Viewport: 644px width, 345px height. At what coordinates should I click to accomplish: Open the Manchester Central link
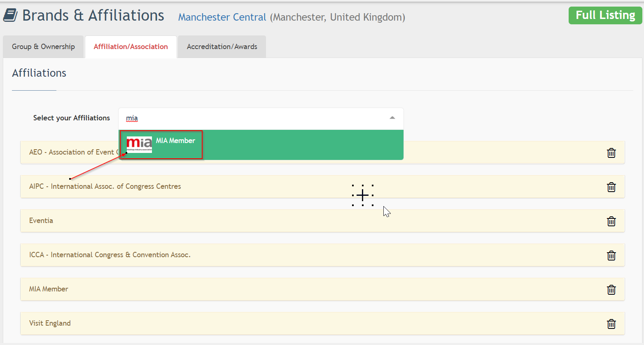pos(222,17)
